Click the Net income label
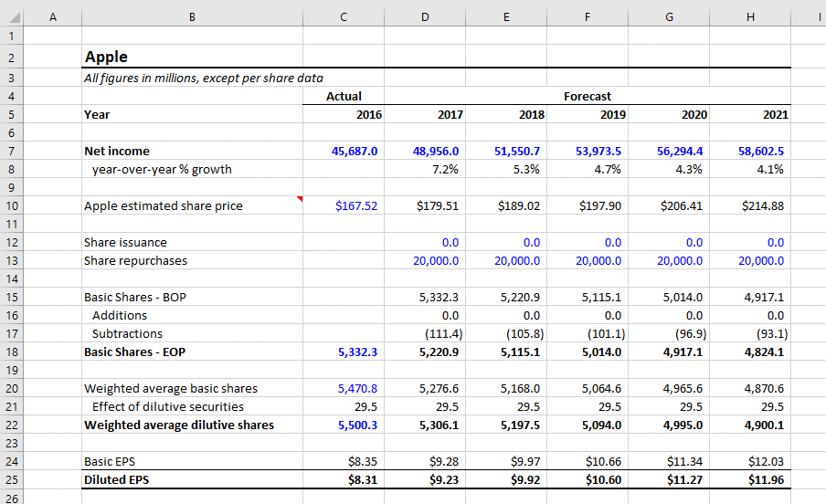The width and height of the screenshot is (826, 504). click(117, 152)
